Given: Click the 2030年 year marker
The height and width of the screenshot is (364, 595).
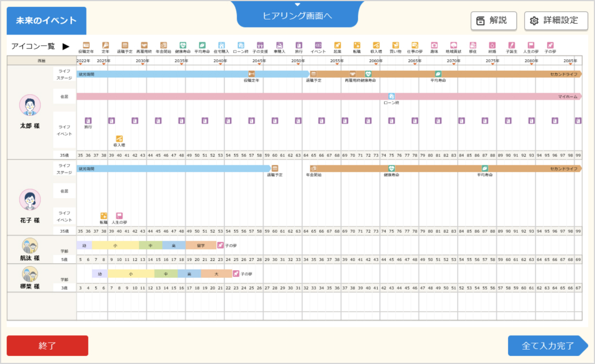Looking at the screenshot, I should tap(142, 60).
